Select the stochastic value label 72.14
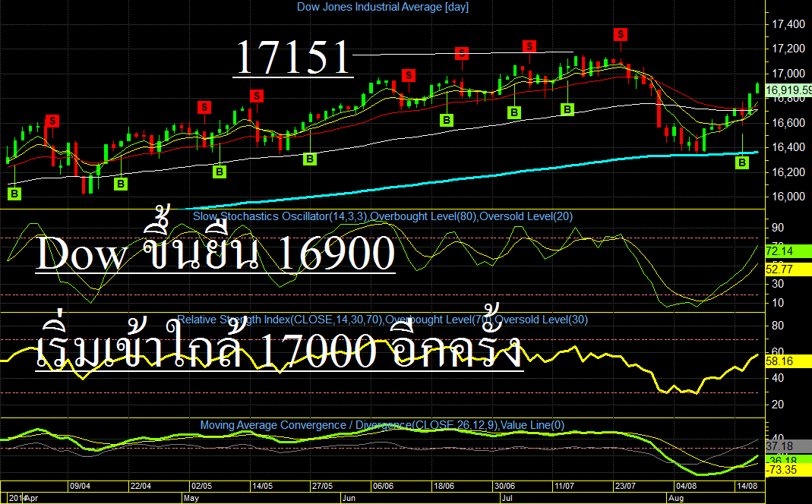The image size is (812, 504). [x=788, y=251]
